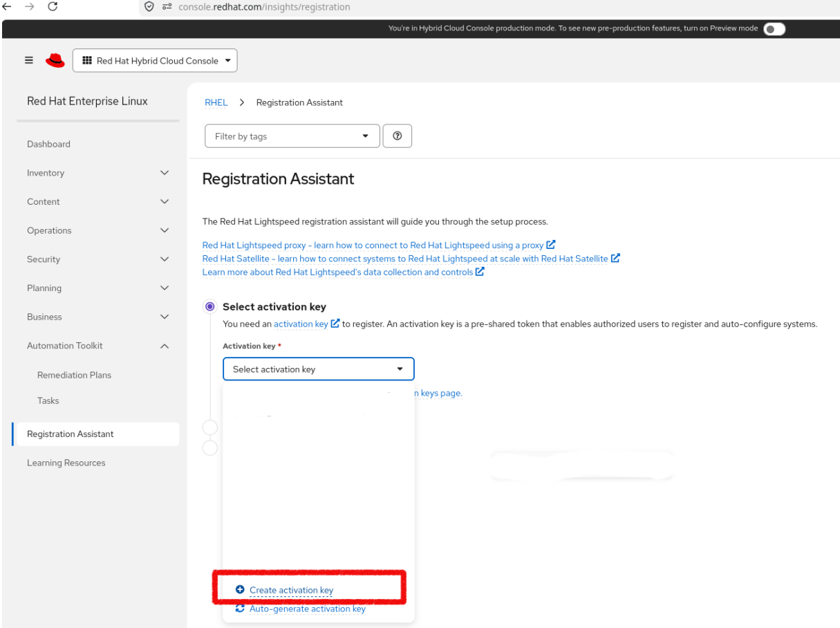Open Remediation Plans in the sidebar

click(x=74, y=375)
